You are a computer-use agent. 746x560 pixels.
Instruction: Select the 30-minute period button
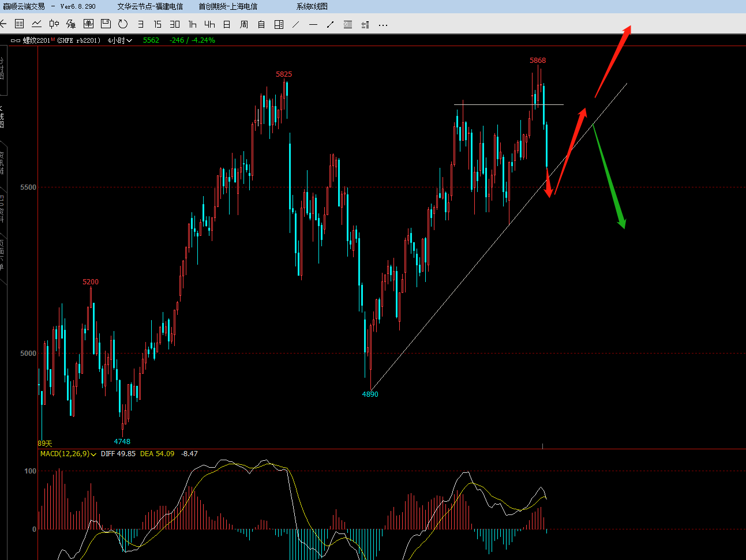point(175,24)
